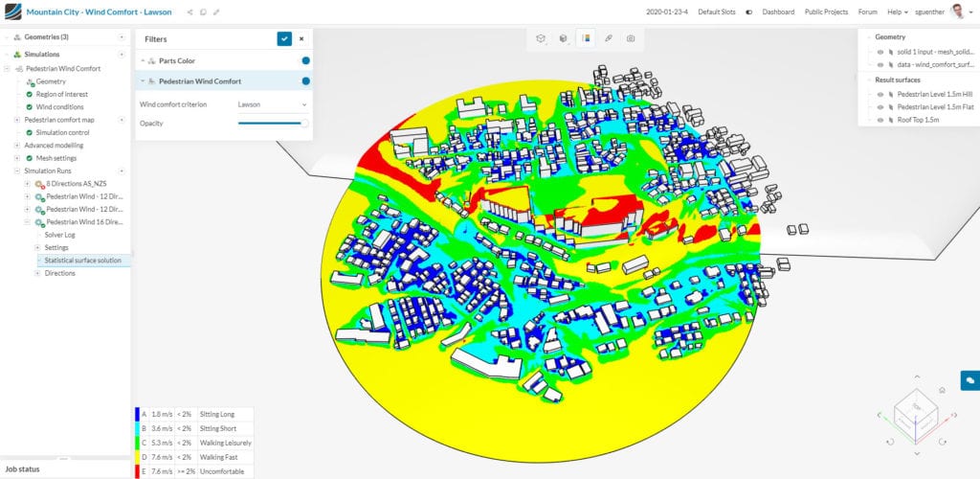
Task: Adjust the Opacity slider handle
Action: tap(304, 124)
